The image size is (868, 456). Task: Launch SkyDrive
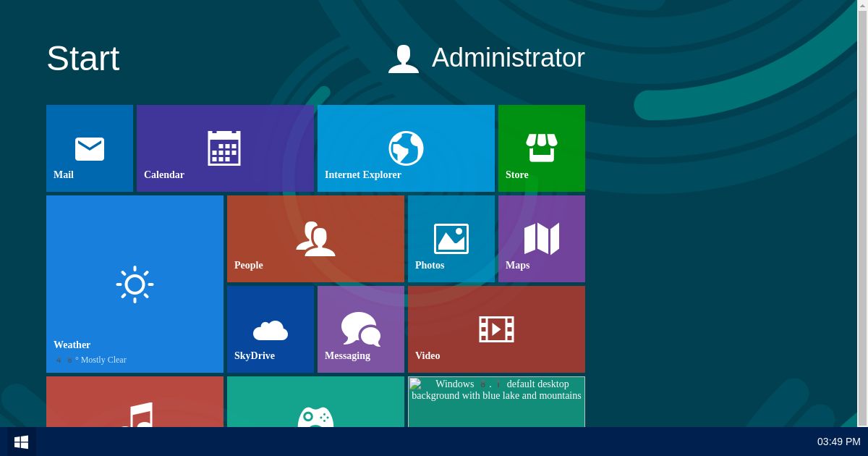(x=270, y=329)
